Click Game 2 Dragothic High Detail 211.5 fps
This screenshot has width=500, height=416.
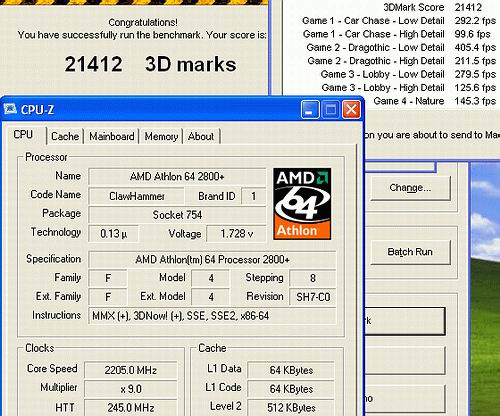pos(401,61)
